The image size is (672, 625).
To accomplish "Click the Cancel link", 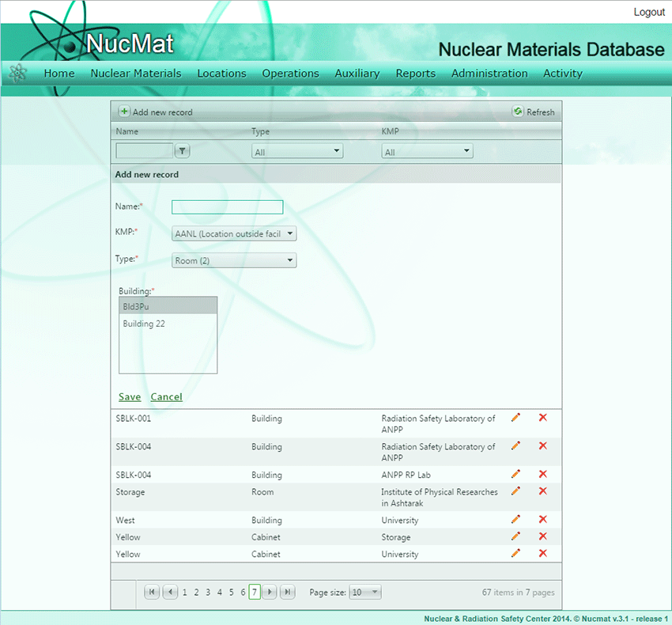I will coord(166,397).
